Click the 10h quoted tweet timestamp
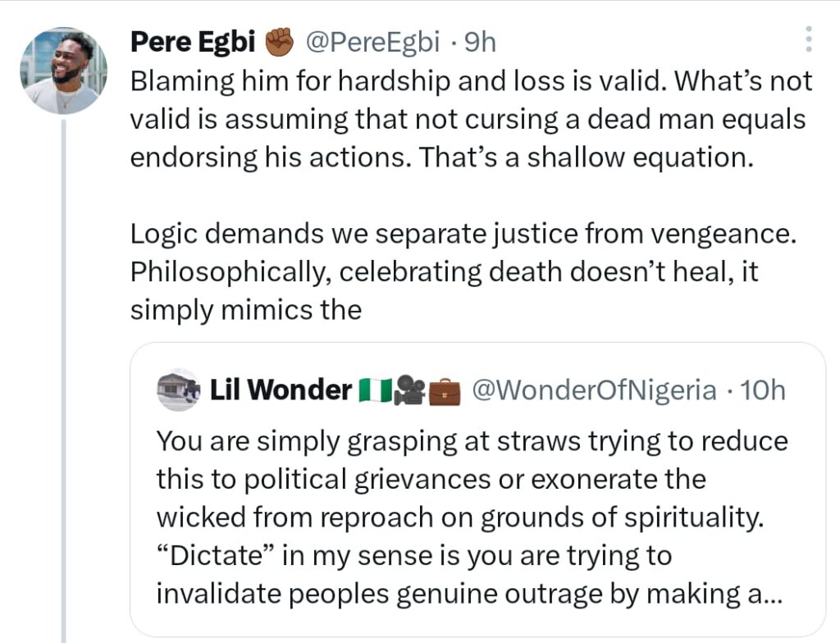Screen dimensions: 840x643 [x=763, y=390]
